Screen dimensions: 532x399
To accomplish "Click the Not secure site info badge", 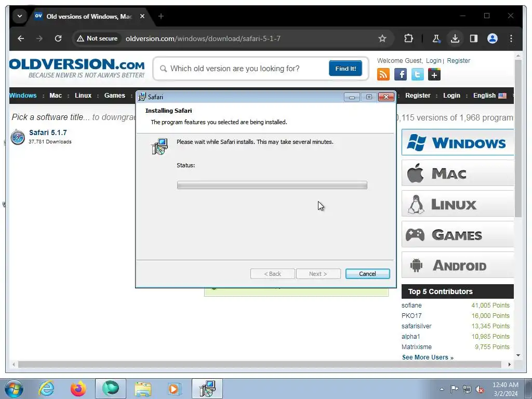I will tap(97, 38).
